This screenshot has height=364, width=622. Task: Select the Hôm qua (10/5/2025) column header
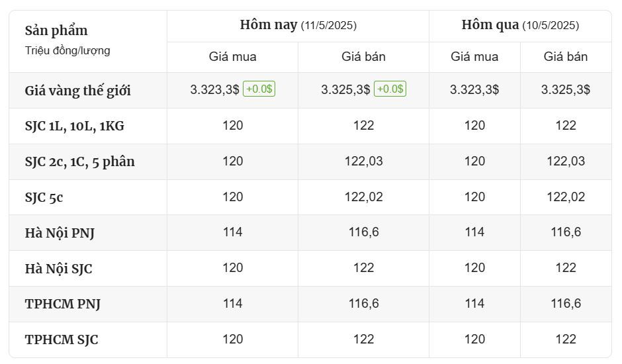click(520, 25)
